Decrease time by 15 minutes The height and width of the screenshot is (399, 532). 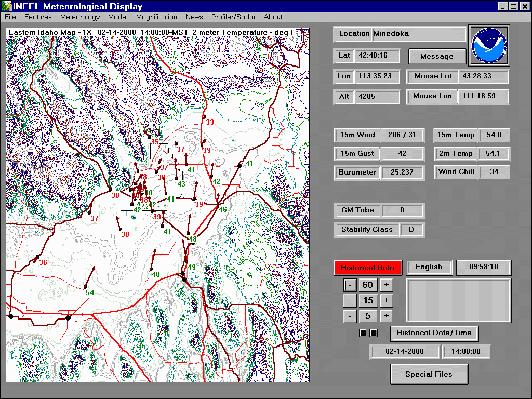[350, 301]
